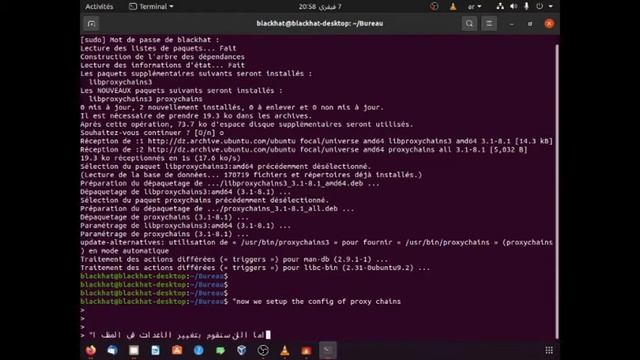The image size is (640, 360).
Task: Open LibreOffice Writer from the dock
Action: pyautogui.click(x=156, y=350)
